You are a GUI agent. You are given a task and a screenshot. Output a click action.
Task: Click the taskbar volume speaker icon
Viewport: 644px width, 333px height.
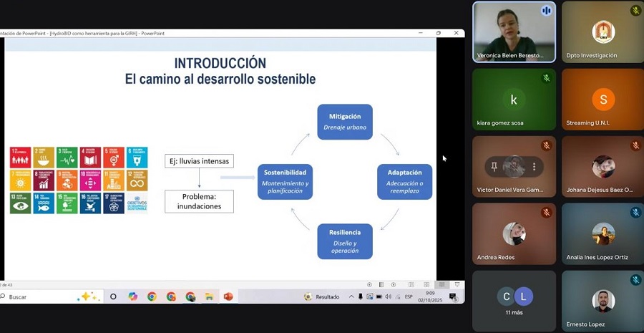(388, 296)
